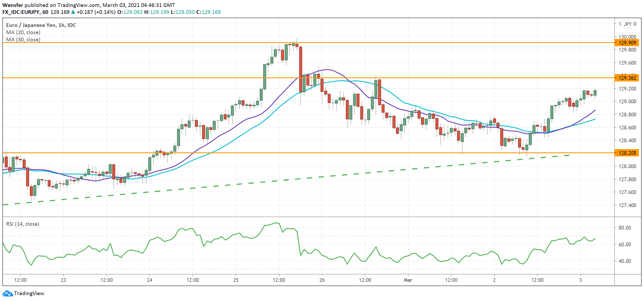The width and height of the screenshot is (644, 301).
Task: Click the last green candle at chart right
Action: (595, 93)
